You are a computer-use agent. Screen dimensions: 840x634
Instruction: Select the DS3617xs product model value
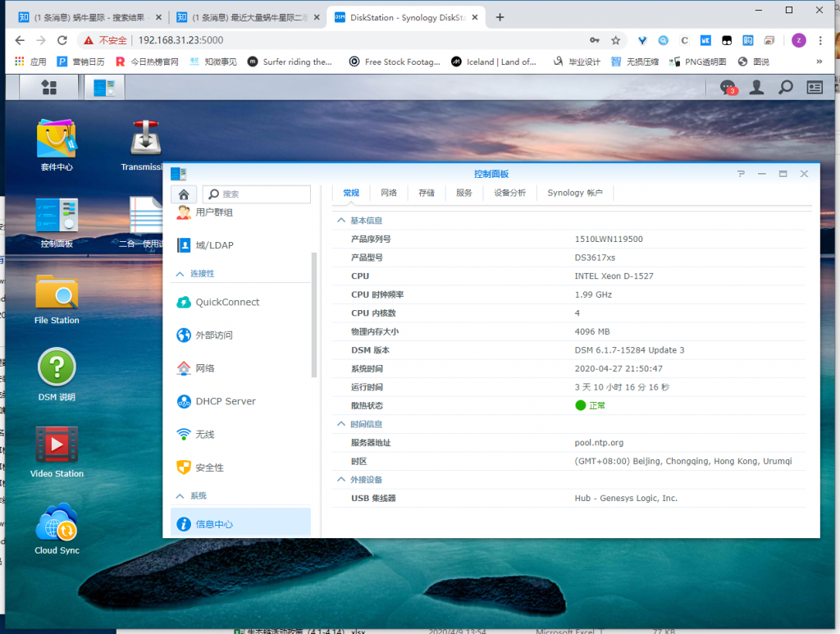[x=595, y=258]
